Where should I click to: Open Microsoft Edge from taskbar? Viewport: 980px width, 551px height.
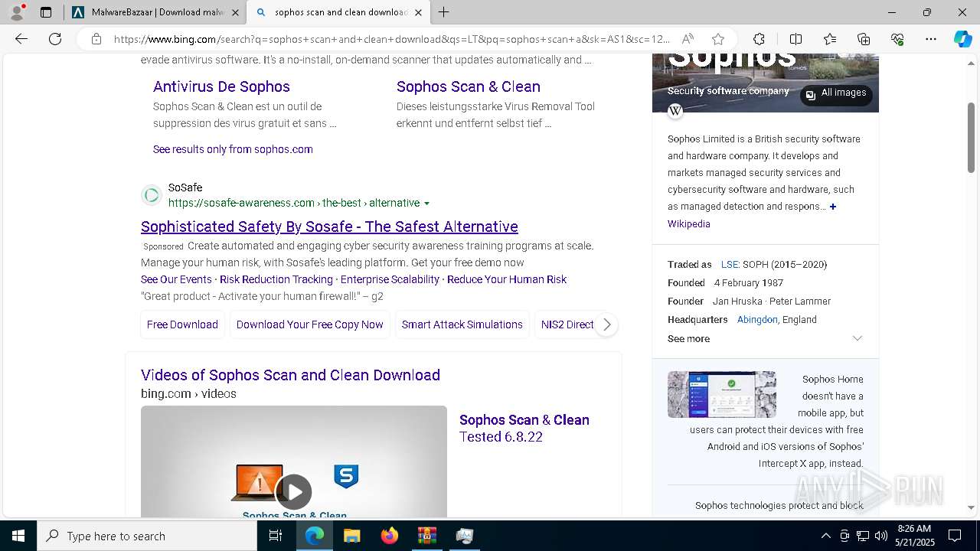pyautogui.click(x=315, y=536)
